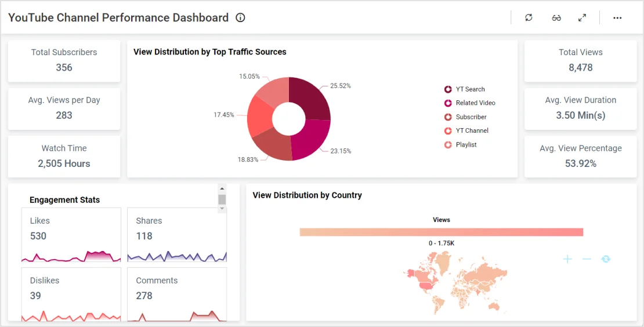This screenshot has width=644, height=327.
Task: Zoom in on the country map
Action: (x=567, y=259)
